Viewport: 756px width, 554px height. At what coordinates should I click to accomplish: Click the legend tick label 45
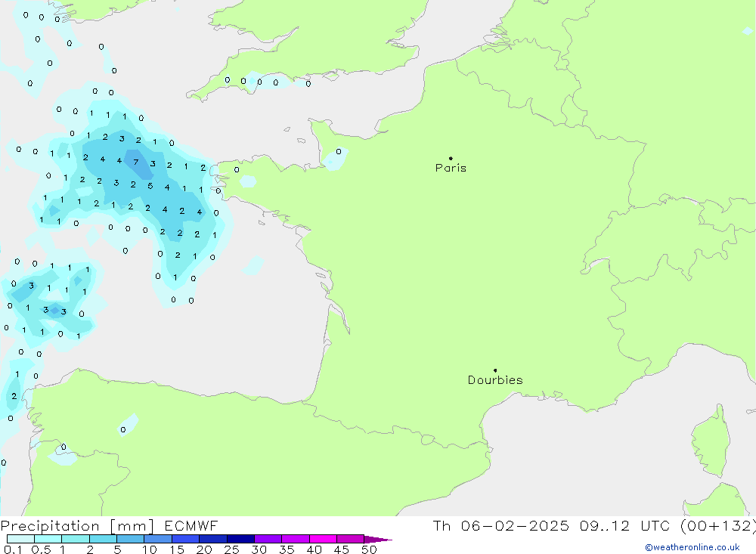click(x=342, y=549)
